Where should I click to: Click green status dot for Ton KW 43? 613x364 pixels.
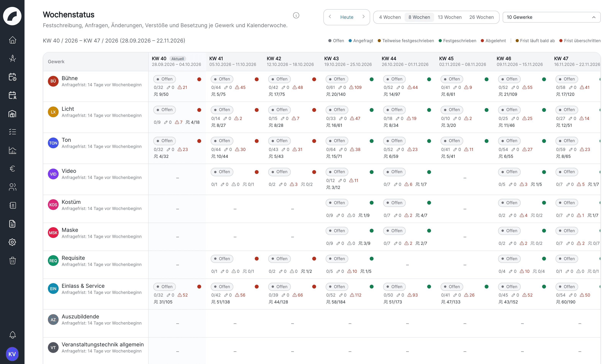coord(371,141)
